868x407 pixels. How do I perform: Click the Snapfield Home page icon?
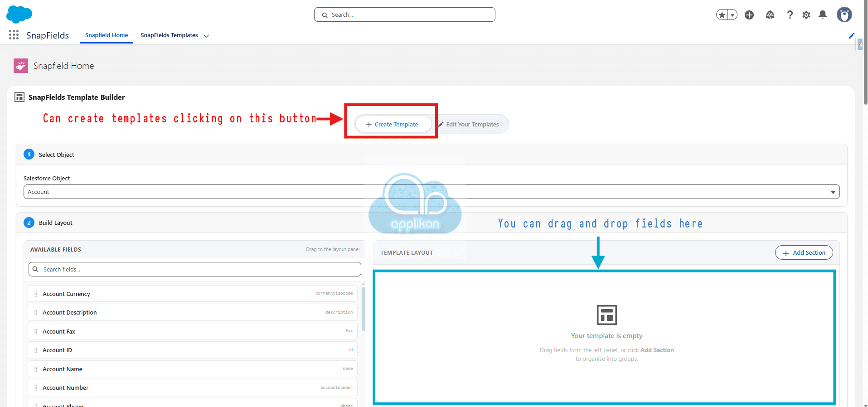point(21,66)
